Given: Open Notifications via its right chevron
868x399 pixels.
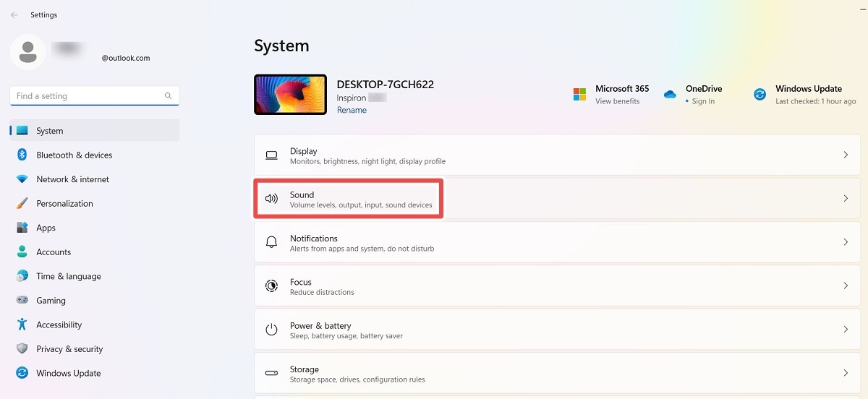Looking at the screenshot, I should tap(846, 242).
